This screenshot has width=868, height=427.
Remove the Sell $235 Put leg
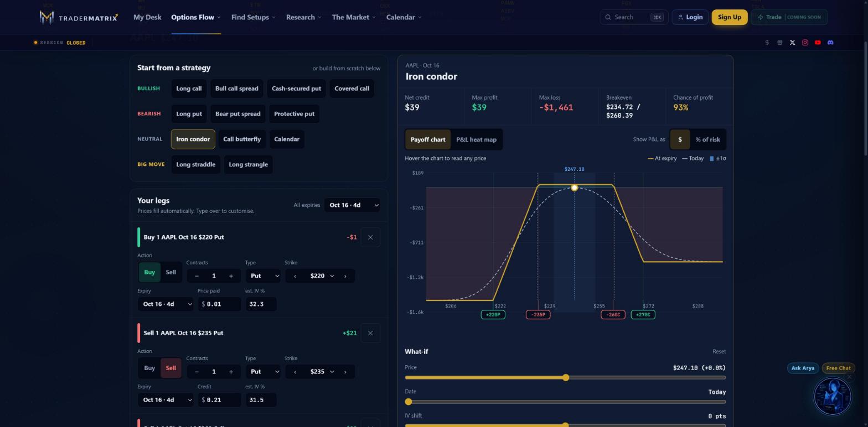370,333
